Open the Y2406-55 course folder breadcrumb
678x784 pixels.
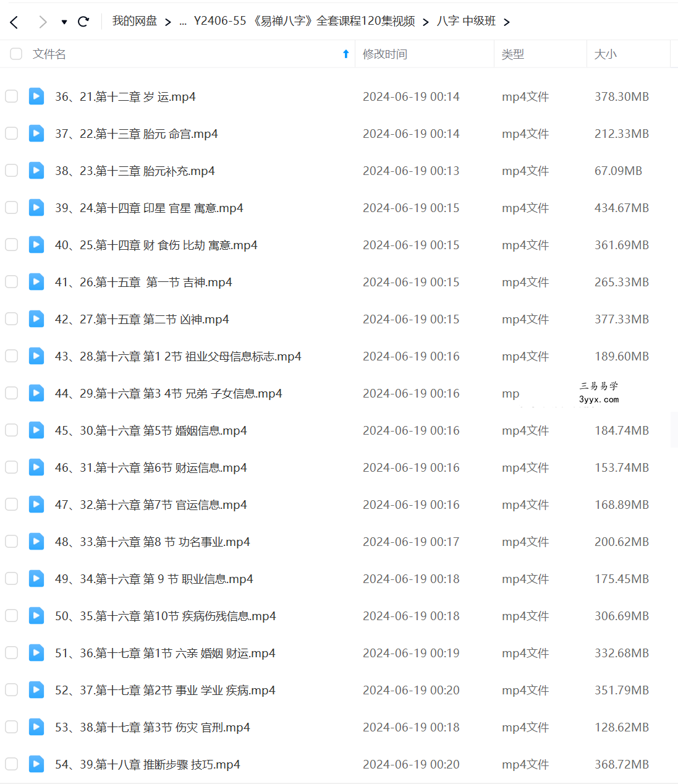click(x=304, y=21)
